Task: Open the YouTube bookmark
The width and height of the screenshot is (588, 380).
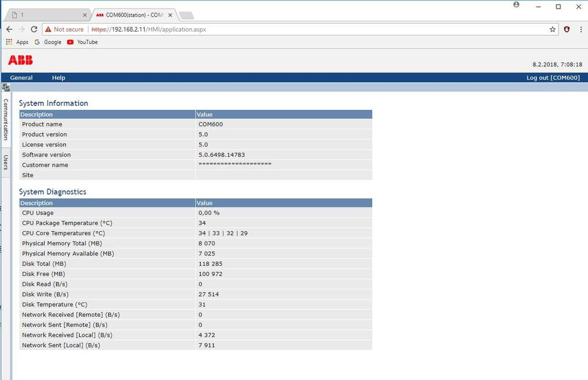Action: [82, 42]
